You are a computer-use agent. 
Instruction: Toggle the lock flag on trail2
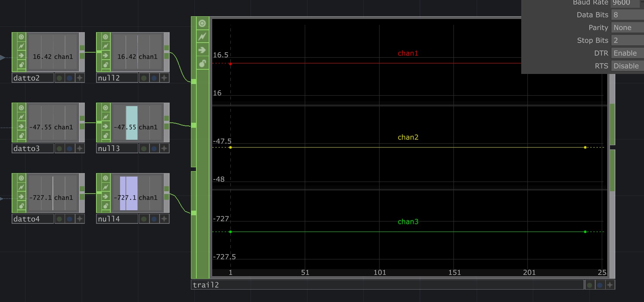(202, 63)
